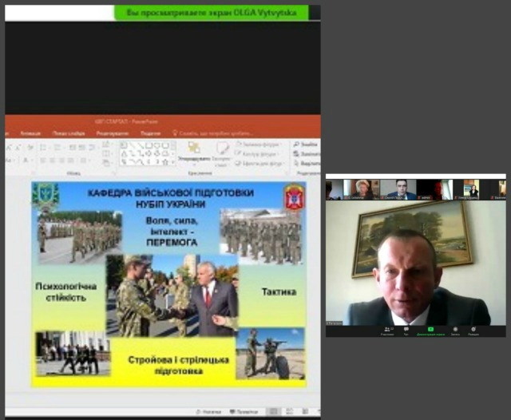This screenshot has height=420, width=511.
Task: Switch to Normal view in status bar
Action: click(274, 412)
